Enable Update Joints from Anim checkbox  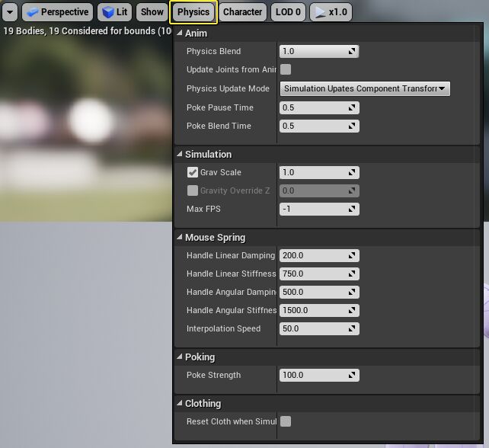coord(286,69)
